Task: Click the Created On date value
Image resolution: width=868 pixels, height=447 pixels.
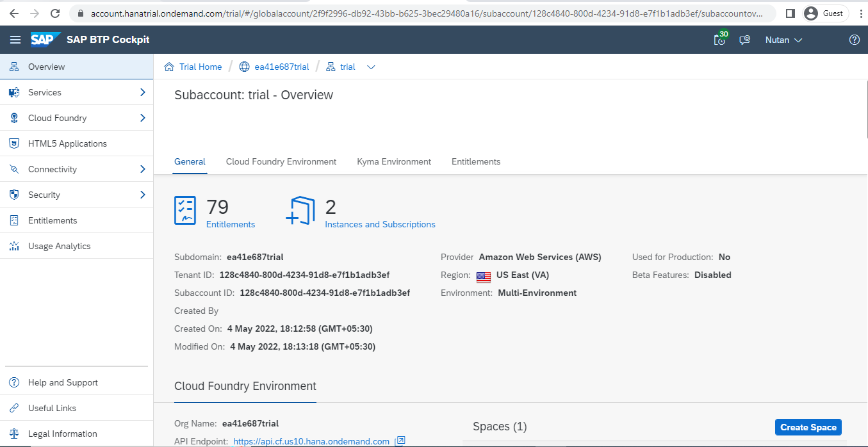Action: (300, 329)
